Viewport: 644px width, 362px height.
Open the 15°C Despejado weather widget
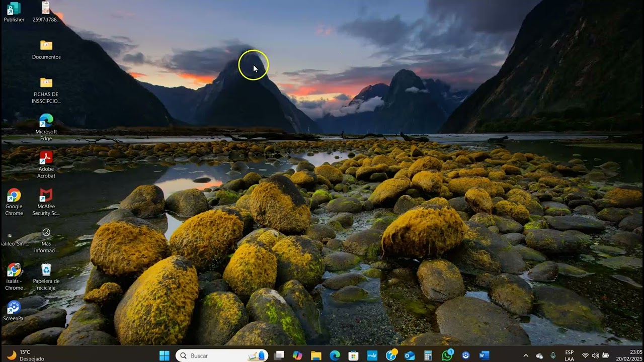click(x=26, y=355)
